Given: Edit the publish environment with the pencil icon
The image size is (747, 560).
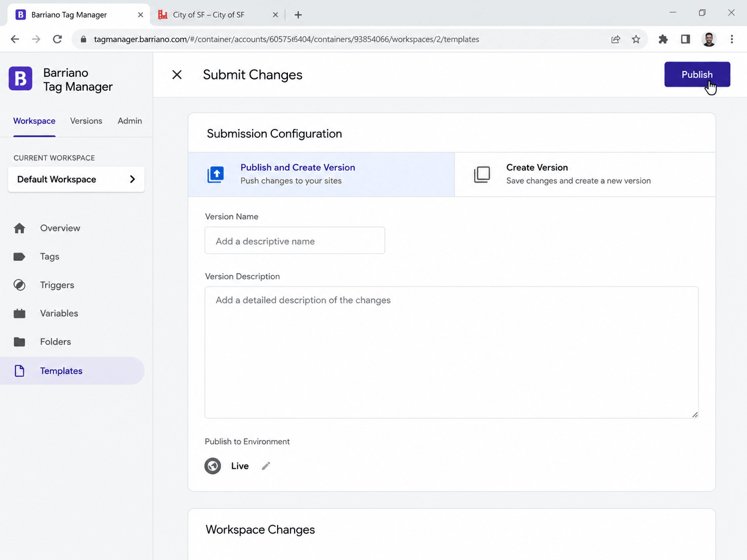Looking at the screenshot, I should point(266,466).
